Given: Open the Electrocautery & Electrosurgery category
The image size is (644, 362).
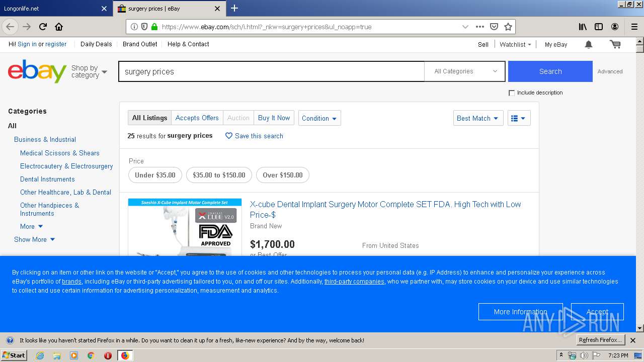Looking at the screenshot, I should coord(66,166).
